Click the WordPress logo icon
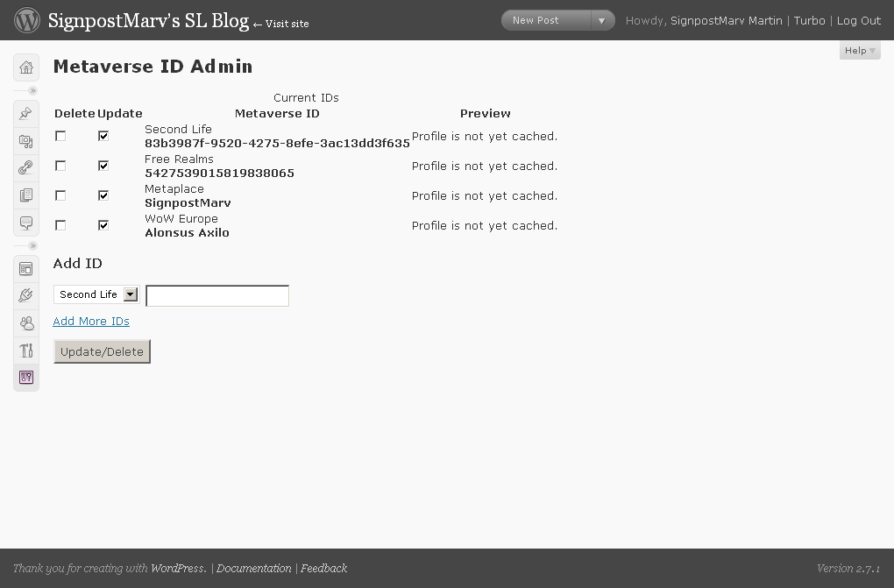 tap(27, 20)
